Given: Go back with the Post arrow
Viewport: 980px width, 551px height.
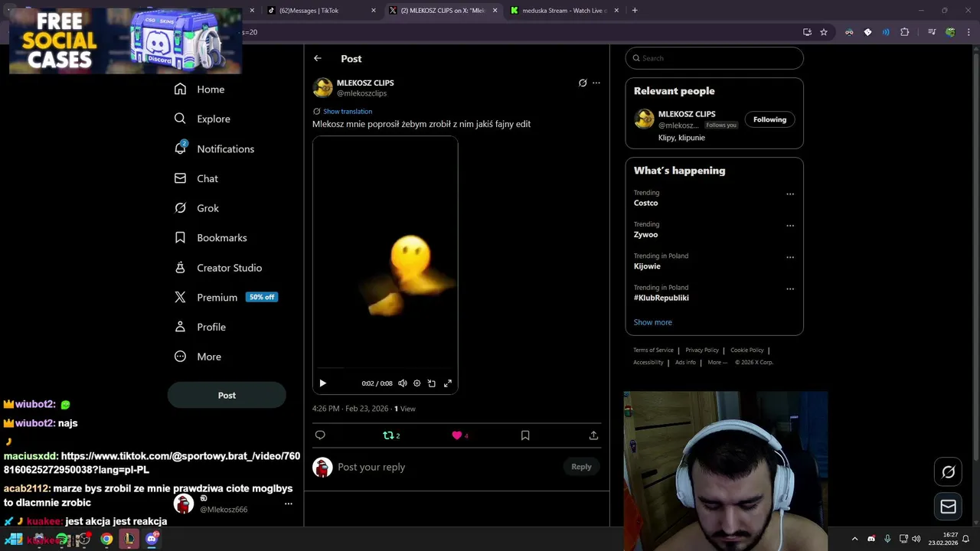Looking at the screenshot, I should tap(318, 58).
